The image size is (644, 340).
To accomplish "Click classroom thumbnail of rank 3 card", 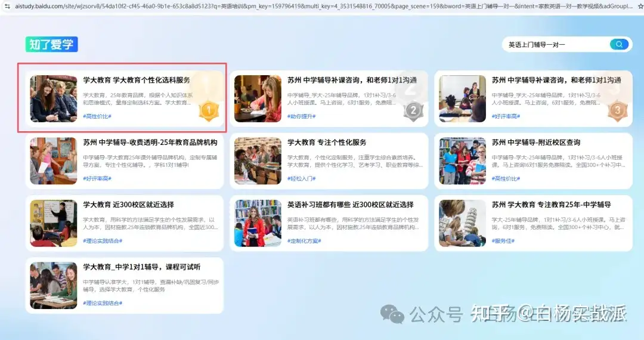I will (463, 98).
